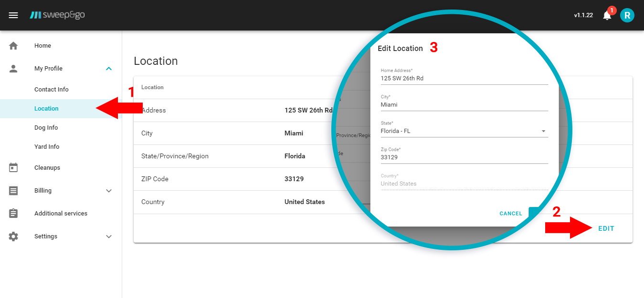Open Yard Info in sidebar
Image resolution: width=644 pixels, height=298 pixels.
tap(47, 147)
